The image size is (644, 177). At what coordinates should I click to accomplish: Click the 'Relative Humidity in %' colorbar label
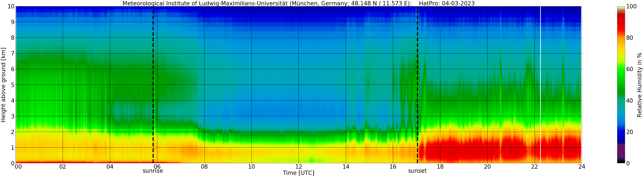click(639, 85)
